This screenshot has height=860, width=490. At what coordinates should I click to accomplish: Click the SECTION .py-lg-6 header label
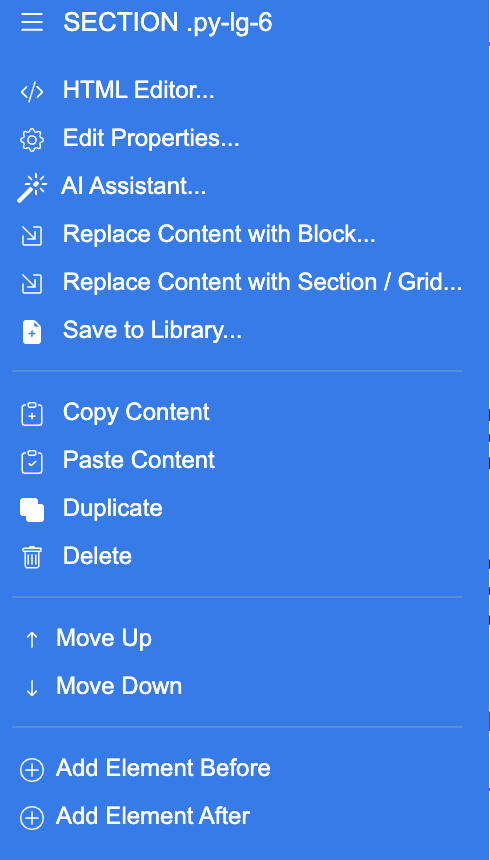[x=168, y=24]
